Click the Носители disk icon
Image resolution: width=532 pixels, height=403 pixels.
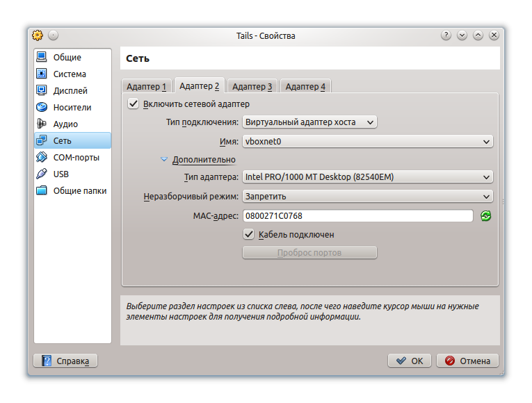[42, 107]
